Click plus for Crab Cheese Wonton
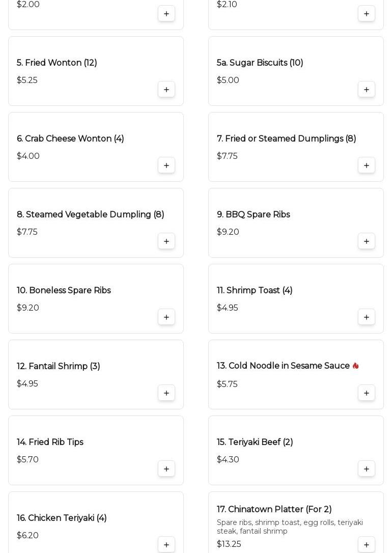392x553 pixels. (x=166, y=165)
